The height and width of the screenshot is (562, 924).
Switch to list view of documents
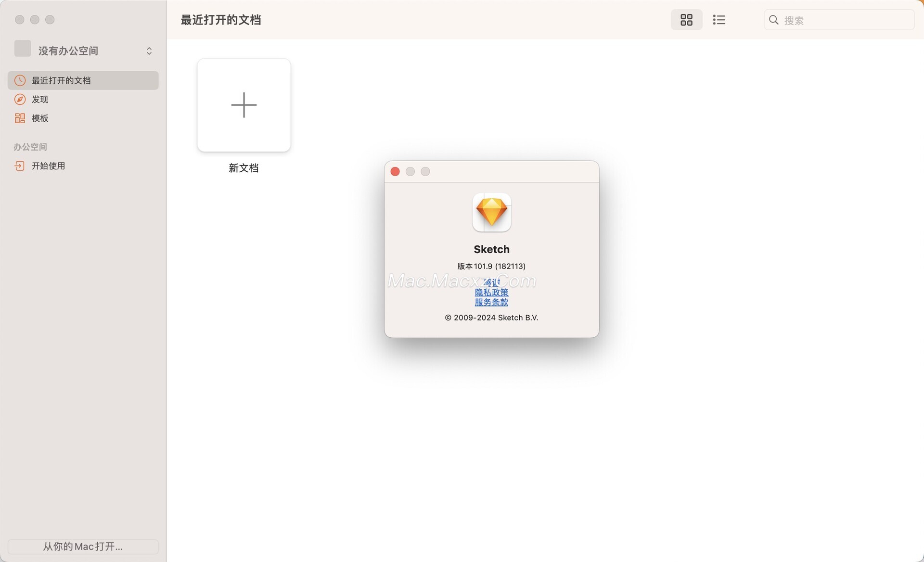[719, 20]
